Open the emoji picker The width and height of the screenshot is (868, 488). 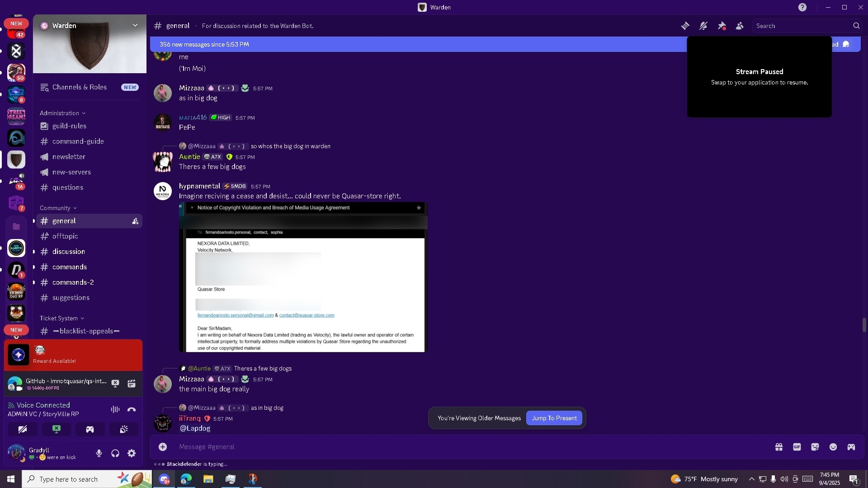coord(833,447)
